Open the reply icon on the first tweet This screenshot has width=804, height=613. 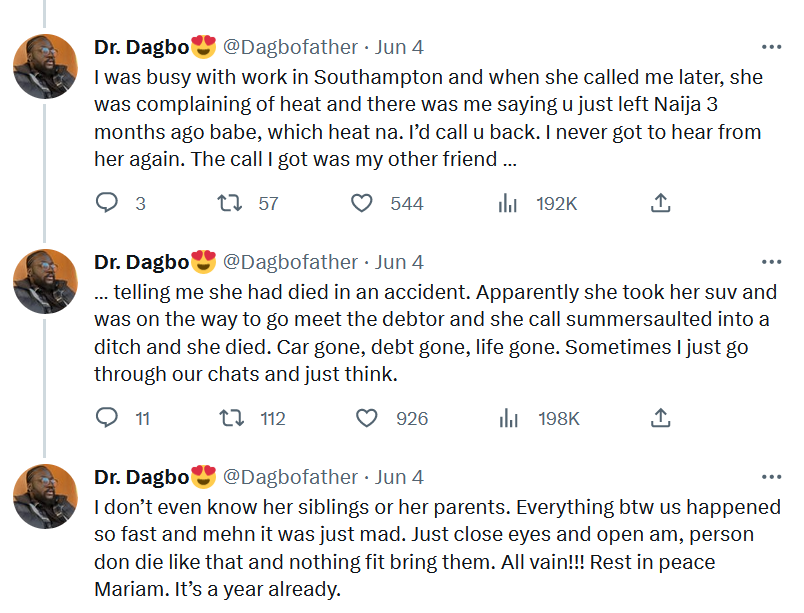(x=108, y=203)
